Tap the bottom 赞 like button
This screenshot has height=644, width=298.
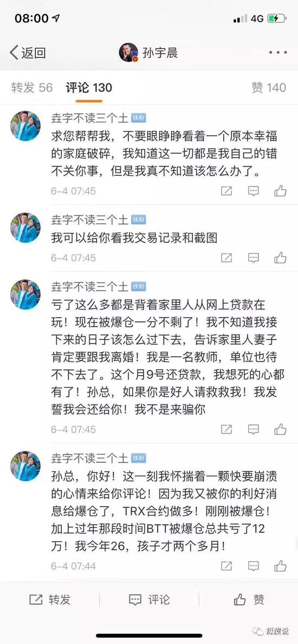[249, 600]
